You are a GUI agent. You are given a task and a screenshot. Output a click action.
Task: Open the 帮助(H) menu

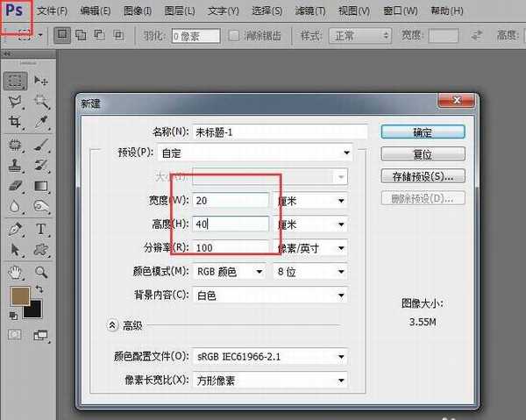coord(447,11)
